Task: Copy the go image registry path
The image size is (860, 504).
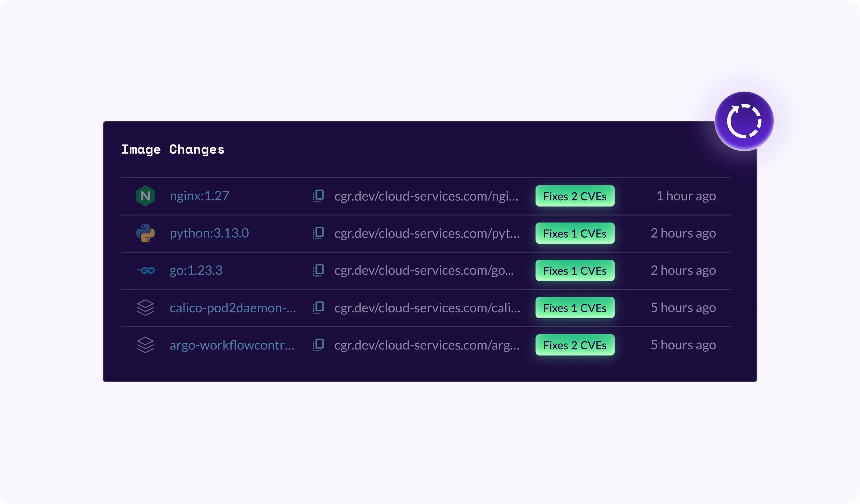Action: [318, 270]
